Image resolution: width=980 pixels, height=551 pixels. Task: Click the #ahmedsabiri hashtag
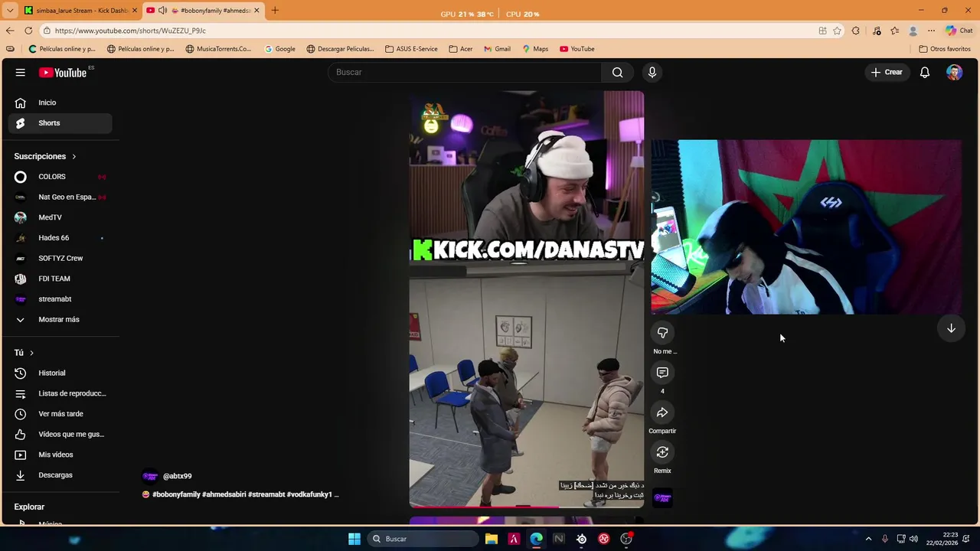pos(224,494)
